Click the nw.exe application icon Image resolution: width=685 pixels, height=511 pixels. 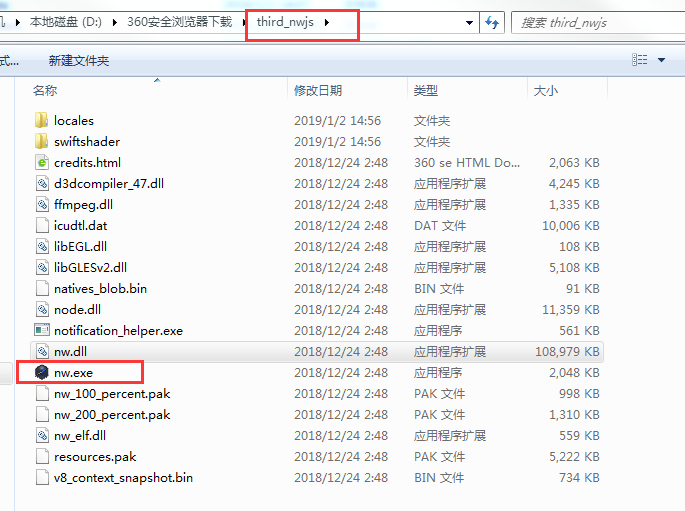[42, 372]
